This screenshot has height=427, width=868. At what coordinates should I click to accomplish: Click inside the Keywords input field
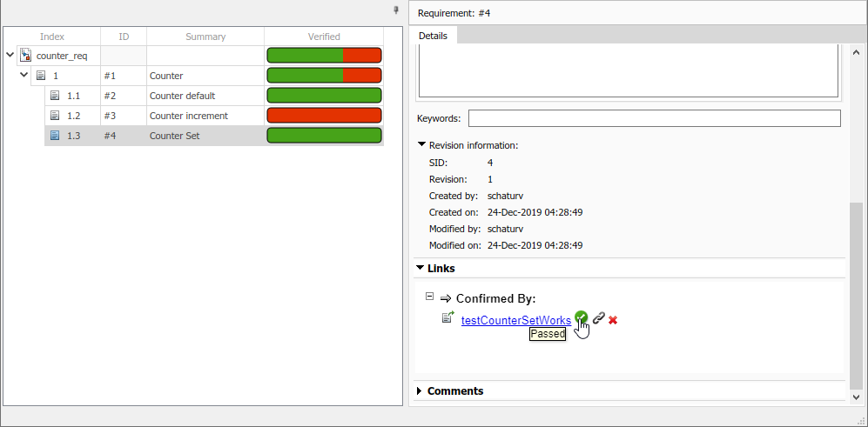(x=655, y=118)
